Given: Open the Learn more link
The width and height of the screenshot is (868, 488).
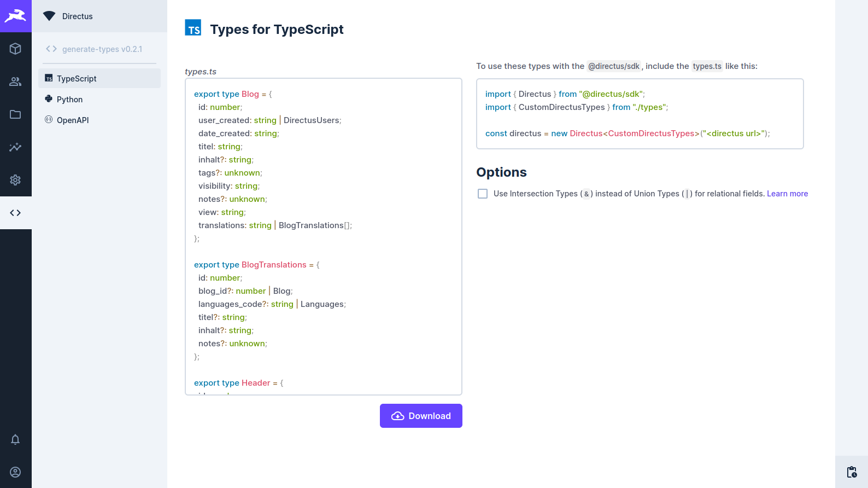Looking at the screenshot, I should [787, 194].
